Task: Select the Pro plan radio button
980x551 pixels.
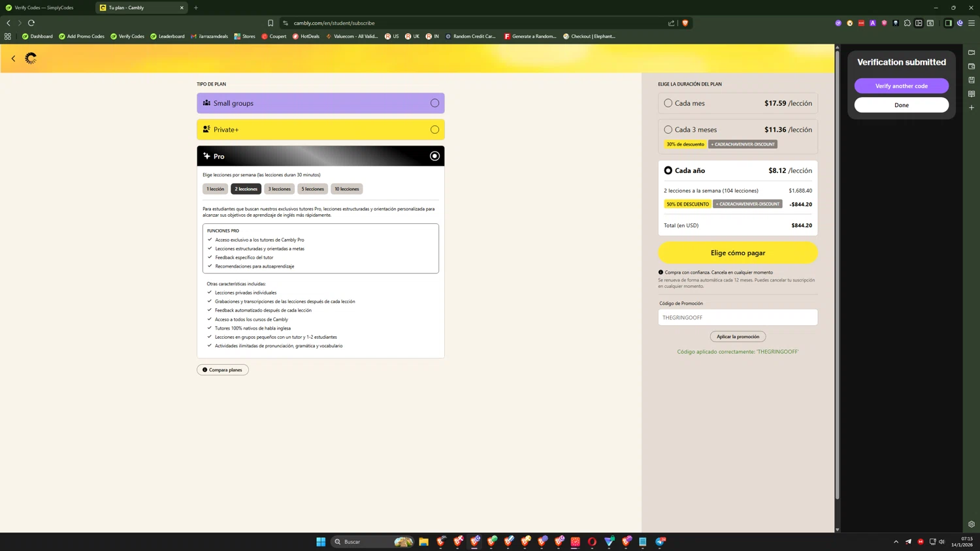Action: pos(434,156)
